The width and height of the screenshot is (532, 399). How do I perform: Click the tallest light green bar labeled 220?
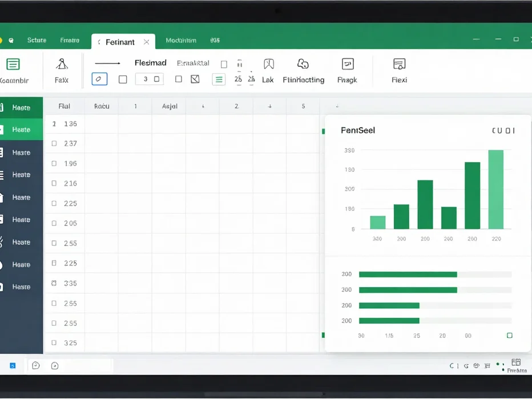tap(495, 190)
